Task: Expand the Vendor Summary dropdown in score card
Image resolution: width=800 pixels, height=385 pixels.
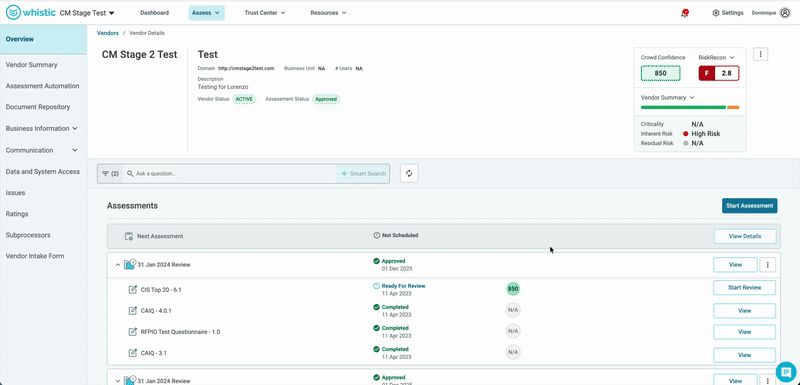Action: click(x=667, y=97)
